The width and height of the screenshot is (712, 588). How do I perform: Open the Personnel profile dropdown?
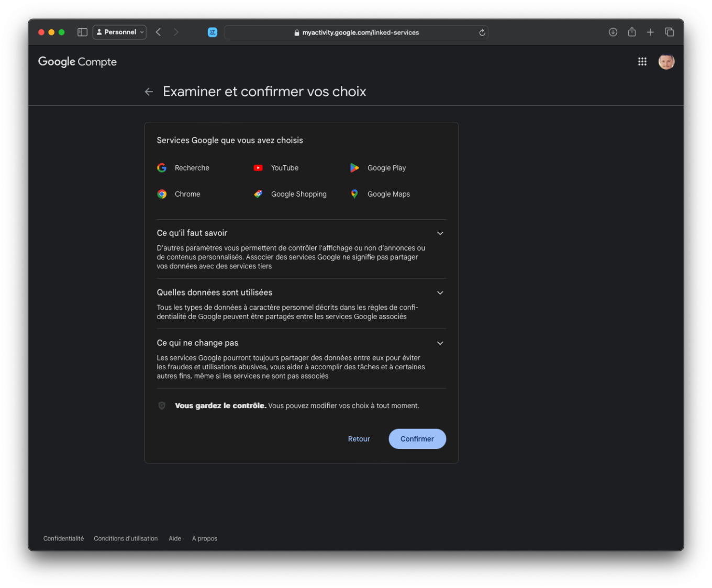pyautogui.click(x=120, y=32)
